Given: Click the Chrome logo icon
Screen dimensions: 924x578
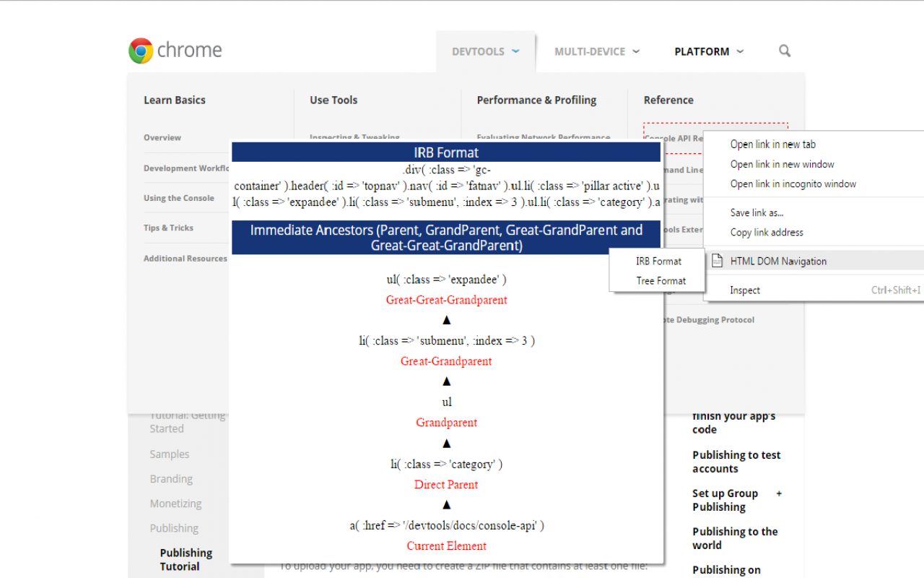Looking at the screenshot, I should [x=141, y=51].
